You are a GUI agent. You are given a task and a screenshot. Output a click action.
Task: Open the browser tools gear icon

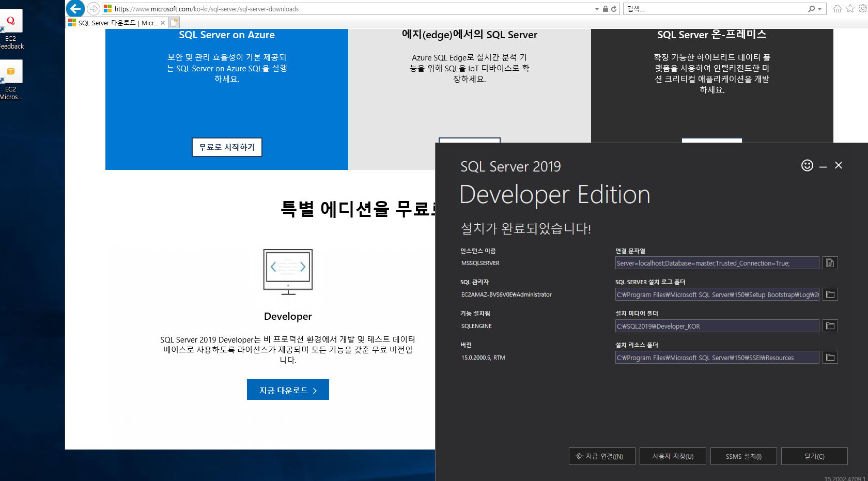coord(862,8)
